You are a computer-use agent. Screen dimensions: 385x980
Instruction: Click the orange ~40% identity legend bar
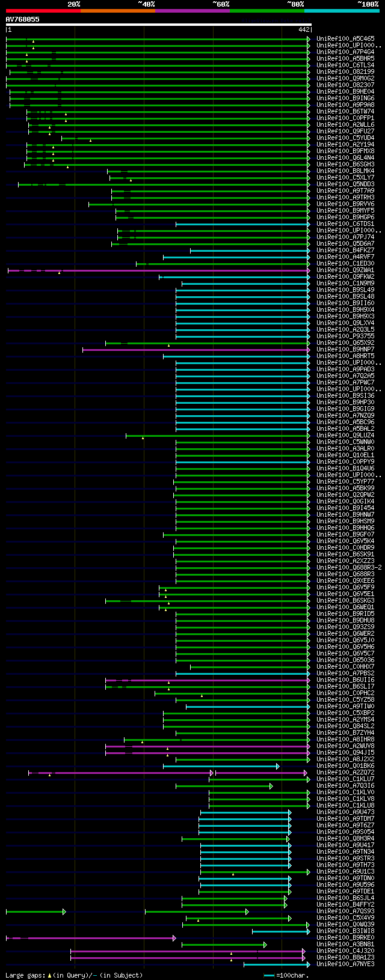[x=117, y=11]
